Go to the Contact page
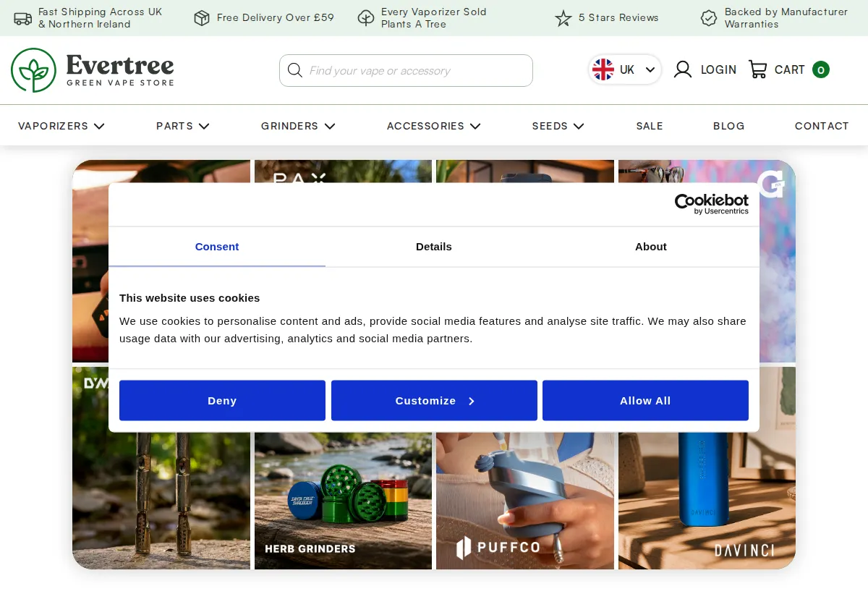Screen dimensions: 868x615 [x=822, y=126]
